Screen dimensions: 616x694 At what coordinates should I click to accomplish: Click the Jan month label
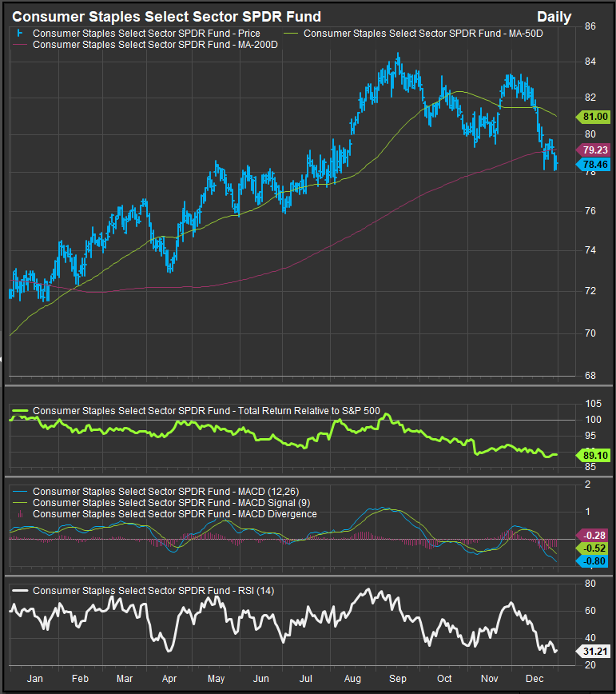(x=35, y=679)
